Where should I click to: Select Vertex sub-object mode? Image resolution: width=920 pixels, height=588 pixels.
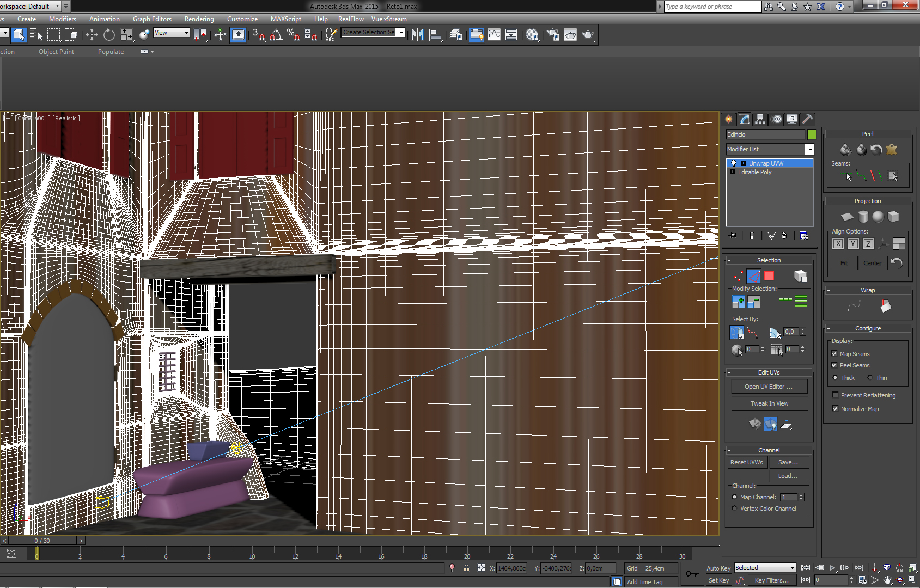pos(738,276)
